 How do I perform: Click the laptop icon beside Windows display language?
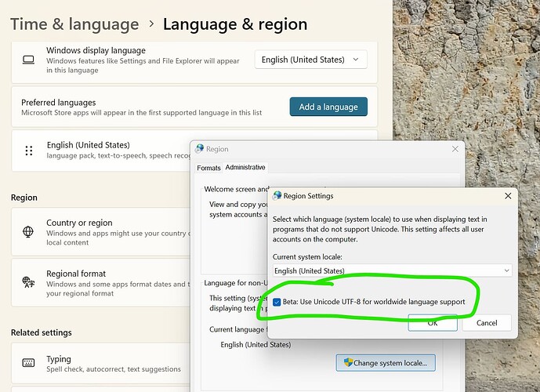[28, 60]
